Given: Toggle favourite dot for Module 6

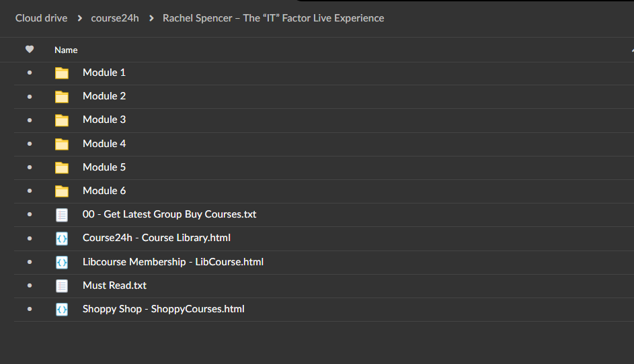Looking at the screenshot, I should (x=30, y=191).
